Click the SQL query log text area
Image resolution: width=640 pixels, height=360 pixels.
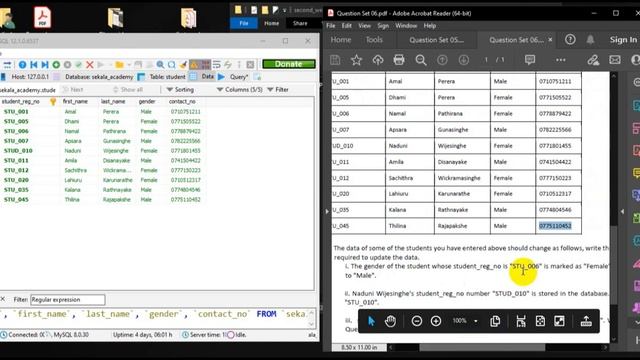[x=154, y=317]
